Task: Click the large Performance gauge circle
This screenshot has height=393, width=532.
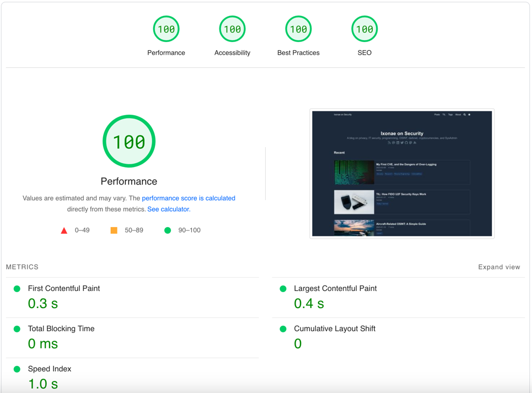Action: pos(128,141)
